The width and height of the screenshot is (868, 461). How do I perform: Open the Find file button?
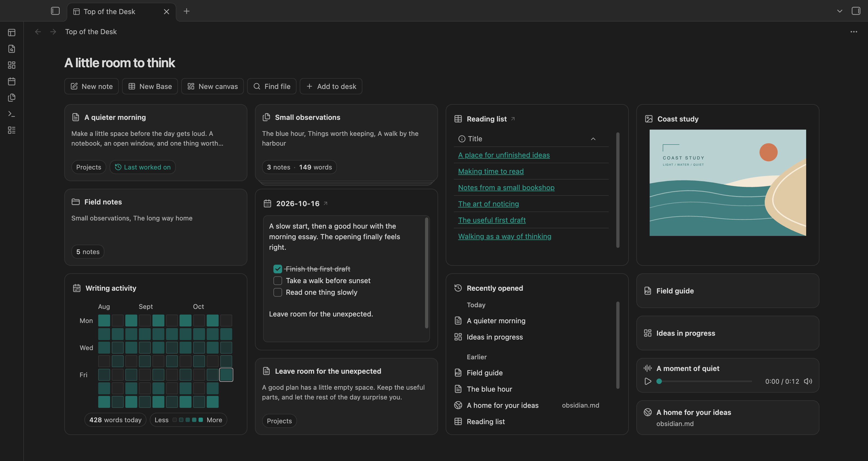272,86
